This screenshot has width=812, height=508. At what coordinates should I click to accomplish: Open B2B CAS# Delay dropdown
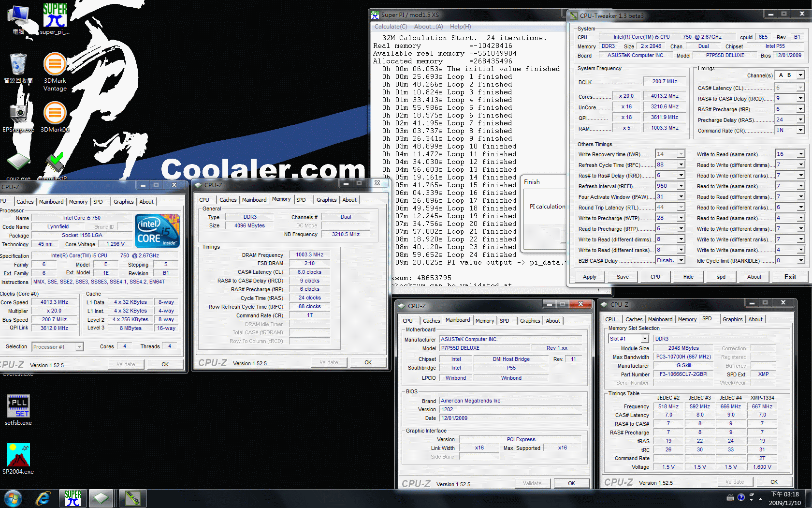pyautogui.click(x=681, y=261)
